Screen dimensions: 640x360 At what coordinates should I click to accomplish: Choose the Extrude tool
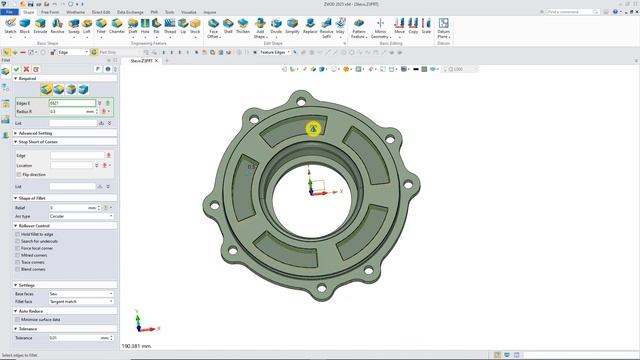pyautogui.click(x=40, y=26)
